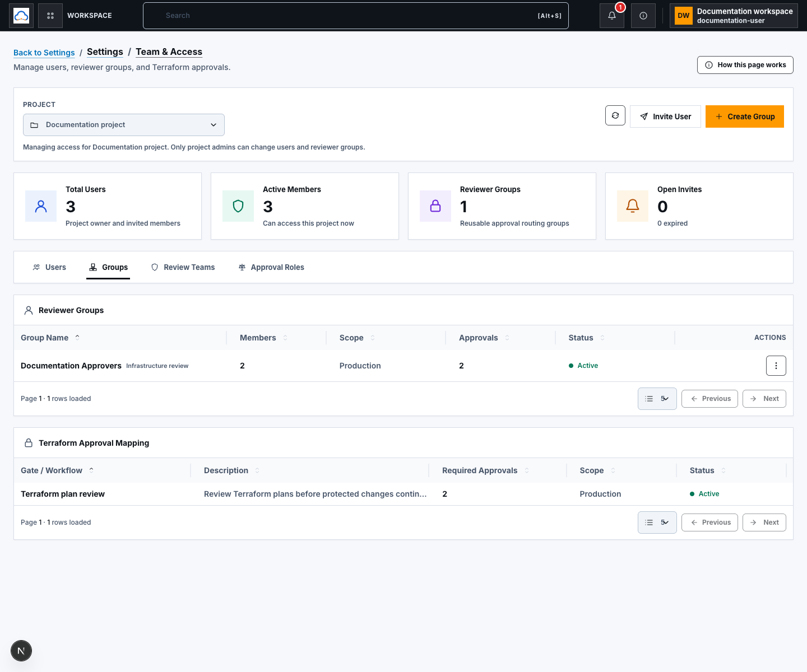Click the WORKSPACE menu label
Image resolution: width=807 pixels, height=672 pixels.
90,16
